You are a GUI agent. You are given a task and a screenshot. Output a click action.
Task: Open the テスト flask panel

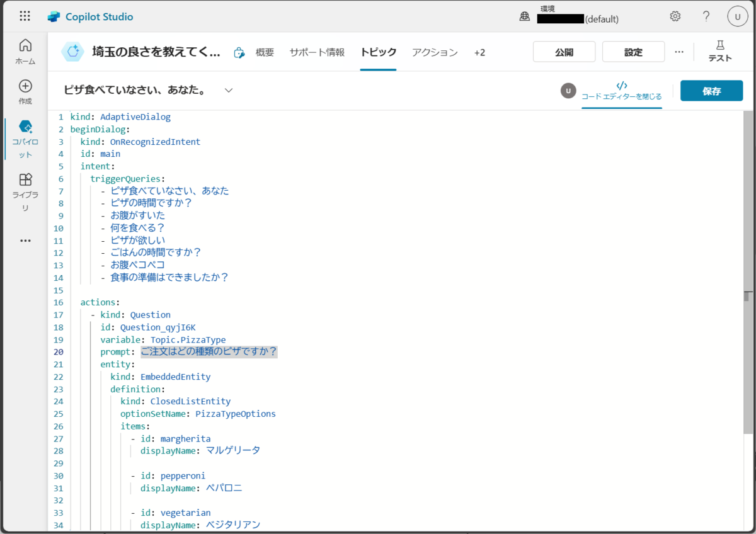coord(720,51)
